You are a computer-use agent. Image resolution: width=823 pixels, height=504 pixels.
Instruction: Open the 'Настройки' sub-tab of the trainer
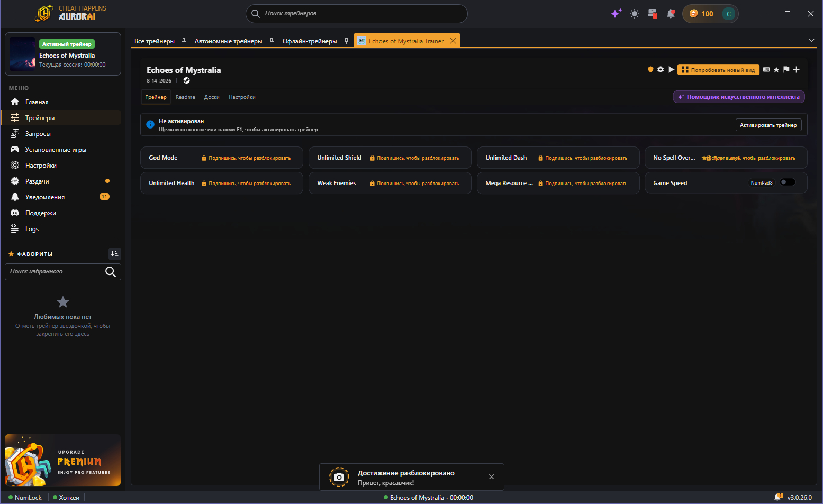[x=242, y=97]
